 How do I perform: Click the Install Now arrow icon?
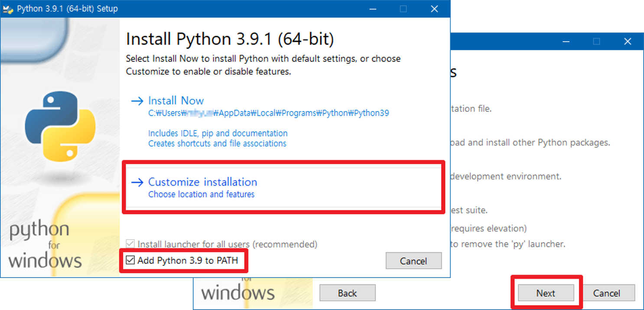pyautogui.click(x=137, y=101)
